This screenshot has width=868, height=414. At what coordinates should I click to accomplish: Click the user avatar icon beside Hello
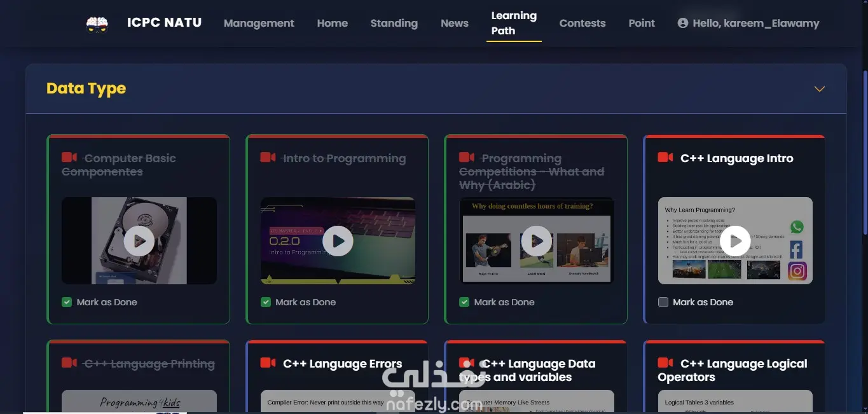683,23
